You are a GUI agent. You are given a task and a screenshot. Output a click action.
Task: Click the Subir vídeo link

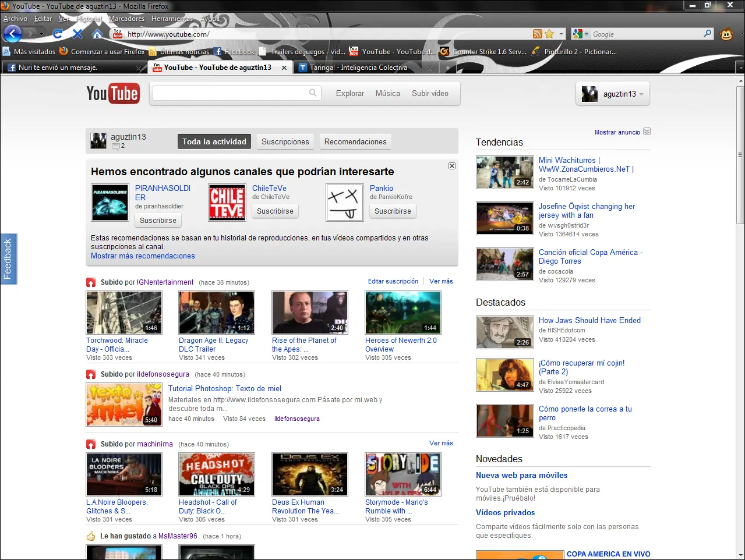(430, 93)
